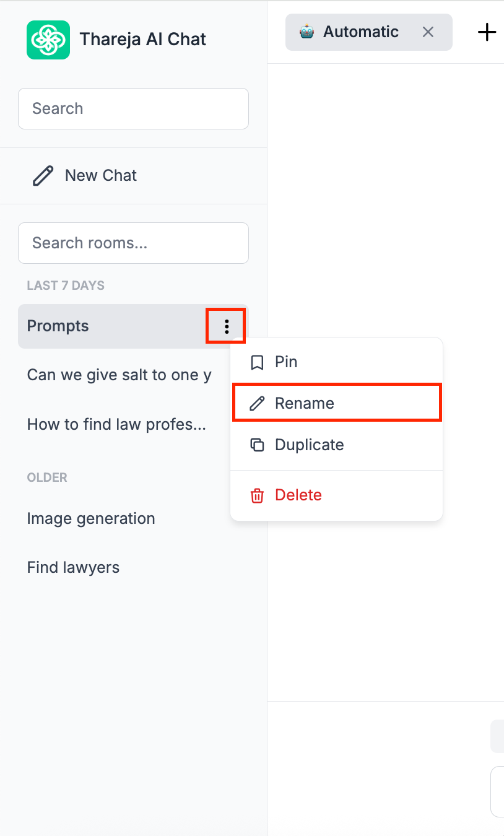Click the New Chat pencil icon

43,175
